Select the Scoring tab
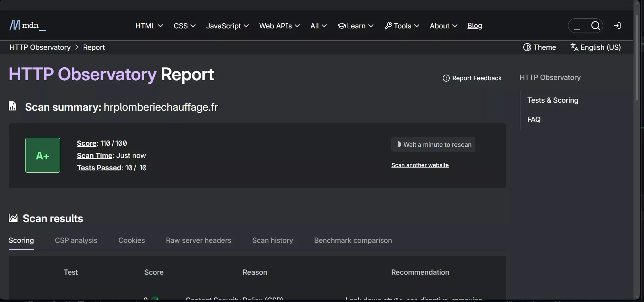The height and width of the screenshot is (302, 644). pyautogui.click(x=21, y=240)
